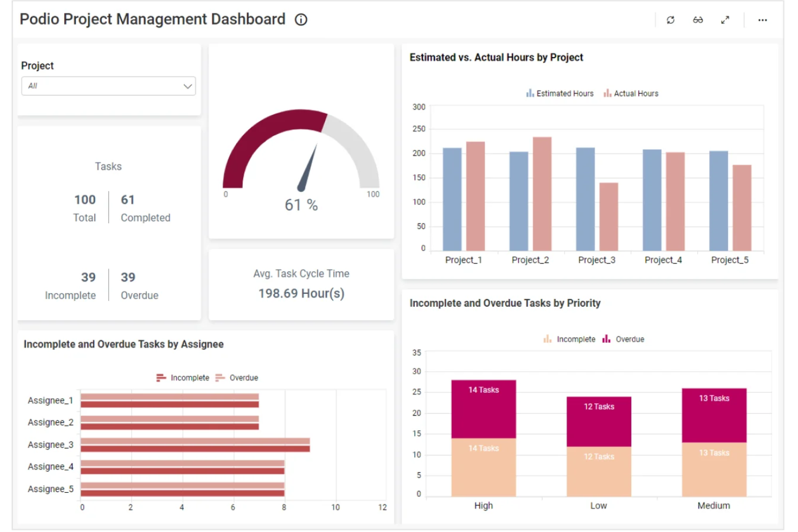This screenshot has width=798, height=532.
Task: Open the view underlying data glasses icon
Action: [698, 20]
